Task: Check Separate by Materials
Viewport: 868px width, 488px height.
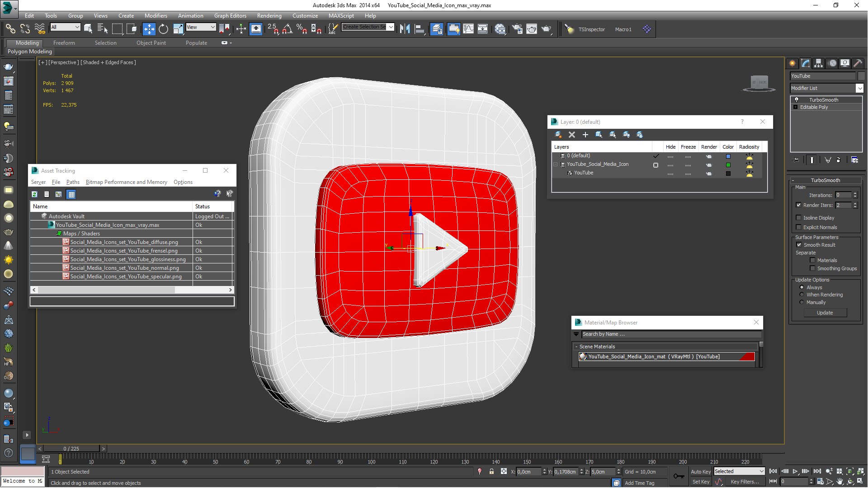Action: coord(812,260)
